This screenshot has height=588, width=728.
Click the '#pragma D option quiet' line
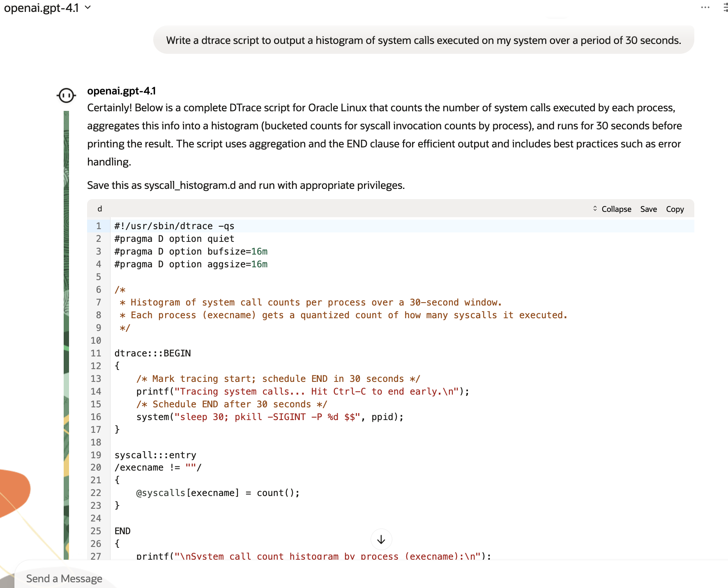(174, 239)
